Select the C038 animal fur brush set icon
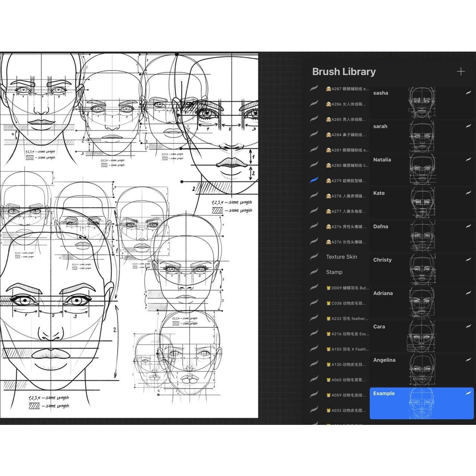Screen dimensions: 476x476 click(x=344, y=303)
